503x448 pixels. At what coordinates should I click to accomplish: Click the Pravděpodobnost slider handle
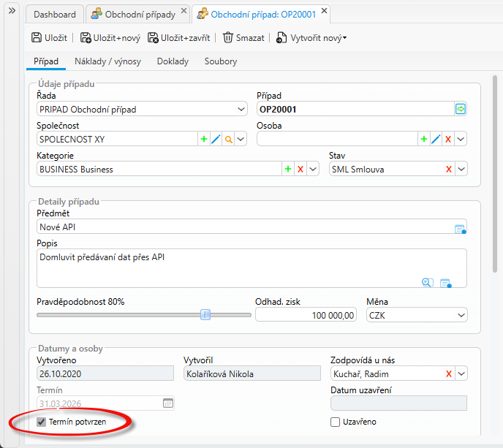205,315
